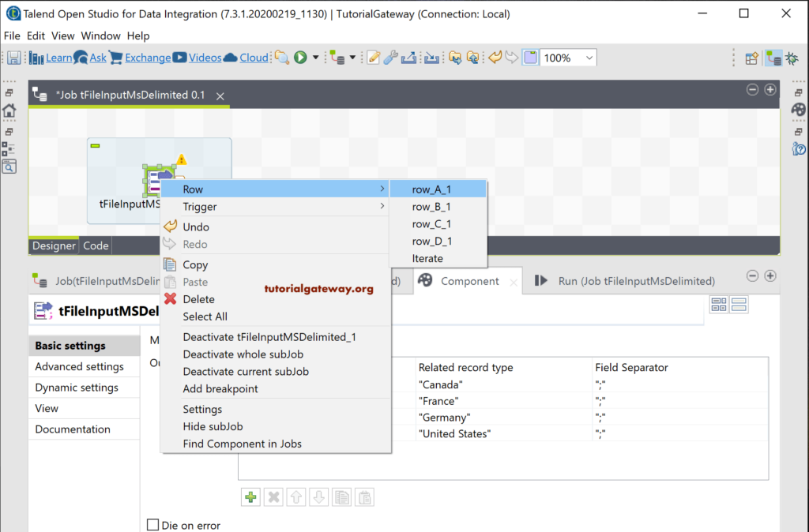809x532 pixels.
Task: Switch to the Designer tab
Action: tap(54, 246)
